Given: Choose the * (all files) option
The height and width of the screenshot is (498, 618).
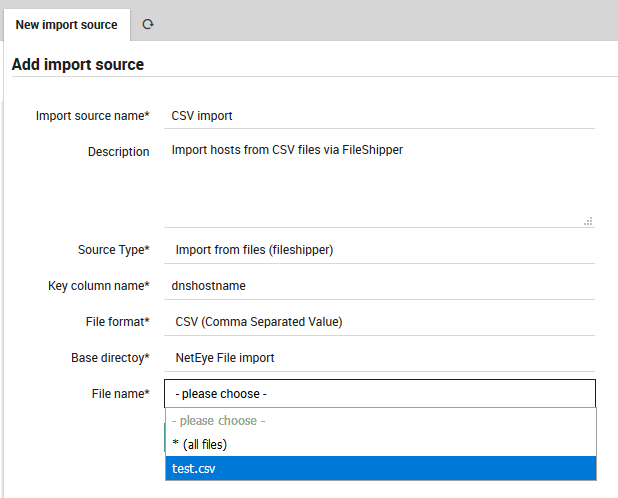Looking at the screenshot, I should coord(380,444).
